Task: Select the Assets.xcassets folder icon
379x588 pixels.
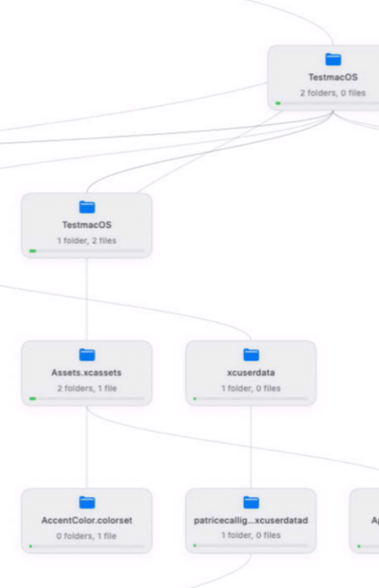Action: pyautogui.click(x=87, y=355)
